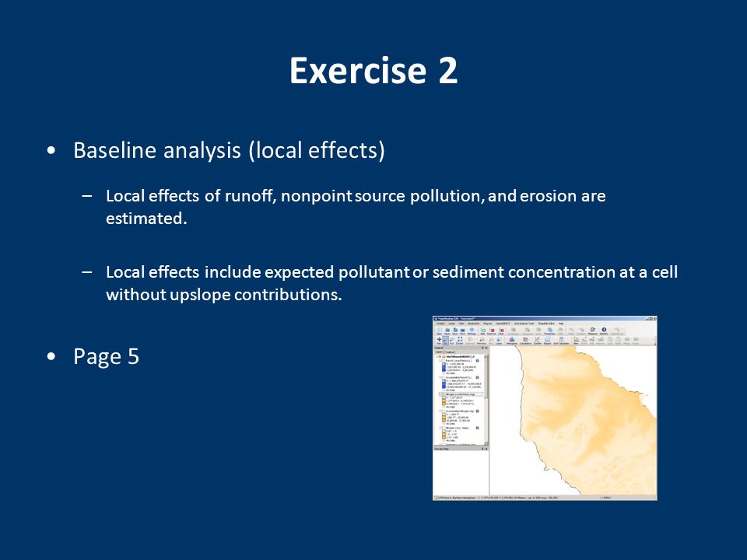Toggle the root layer group checkbox

click(x=440, y=357)
